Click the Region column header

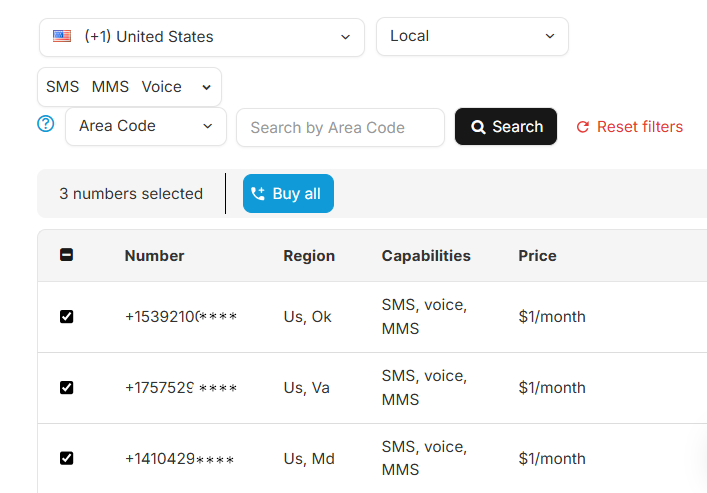click(x=309, y=256)
